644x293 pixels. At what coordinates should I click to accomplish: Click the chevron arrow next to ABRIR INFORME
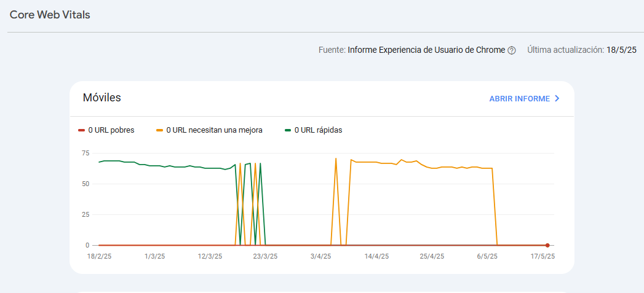tap(557, 98)
